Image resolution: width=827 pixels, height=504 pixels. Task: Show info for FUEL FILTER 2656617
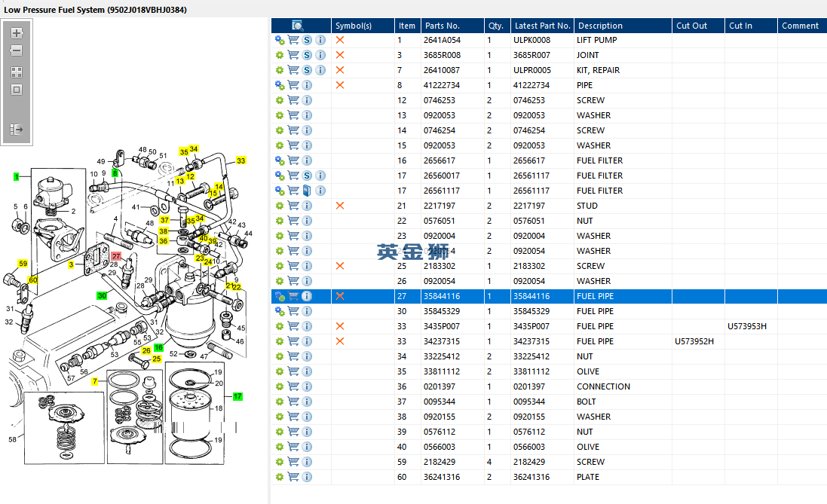(x=307, y=160)
